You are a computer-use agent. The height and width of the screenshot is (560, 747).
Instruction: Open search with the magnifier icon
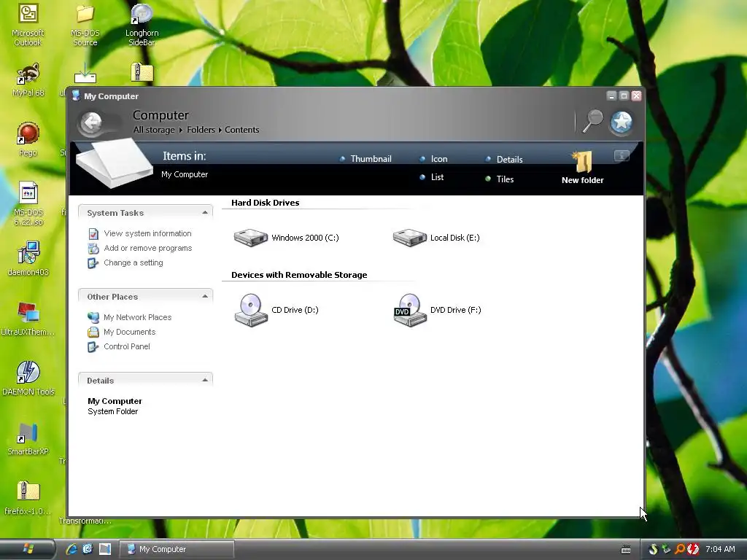point(592,121)
